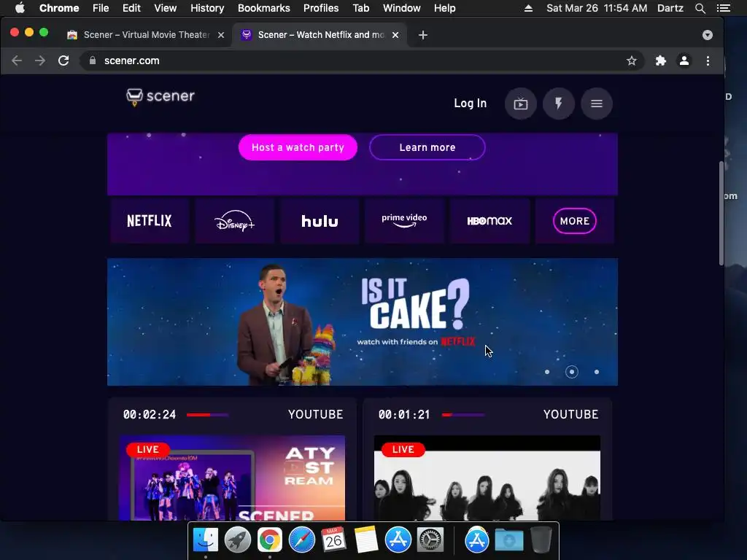Open the Notification Center list icon
The width and height of the screenshot is (747, 560).
coord(724,8)
